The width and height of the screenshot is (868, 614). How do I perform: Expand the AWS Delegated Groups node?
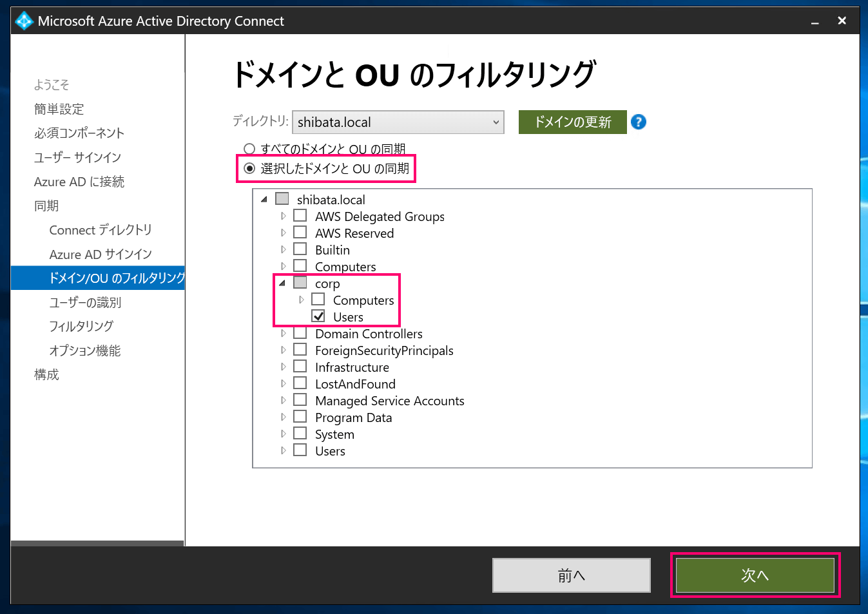[x=283, y=216]
